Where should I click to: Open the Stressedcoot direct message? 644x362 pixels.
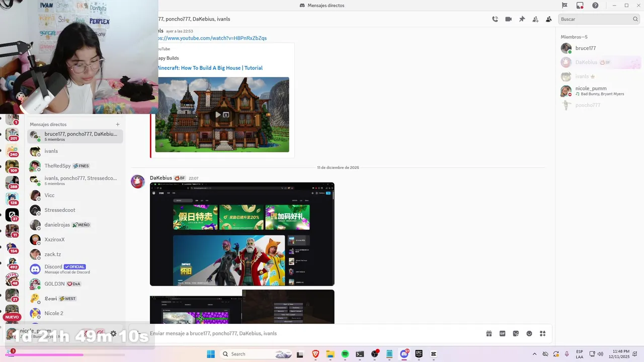pyautogui.click(x=75, y=210)
